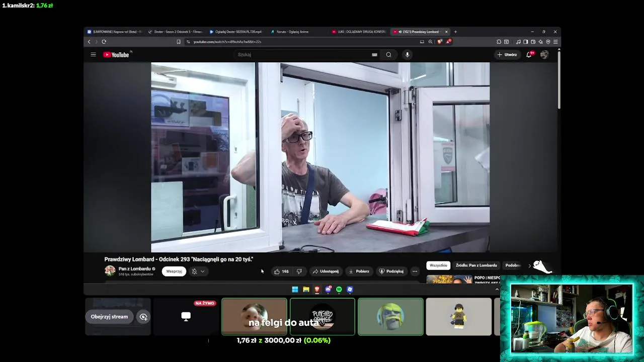
Task: Open the browser extensions puzzle icon
Action: coord(499,42)
